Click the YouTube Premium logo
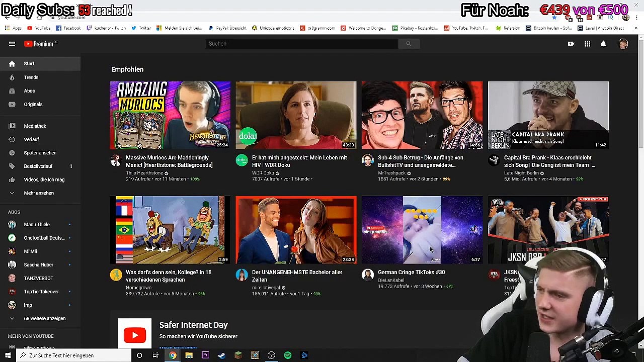The height and width of the screenshot is (362, 644). click(41, 44)
